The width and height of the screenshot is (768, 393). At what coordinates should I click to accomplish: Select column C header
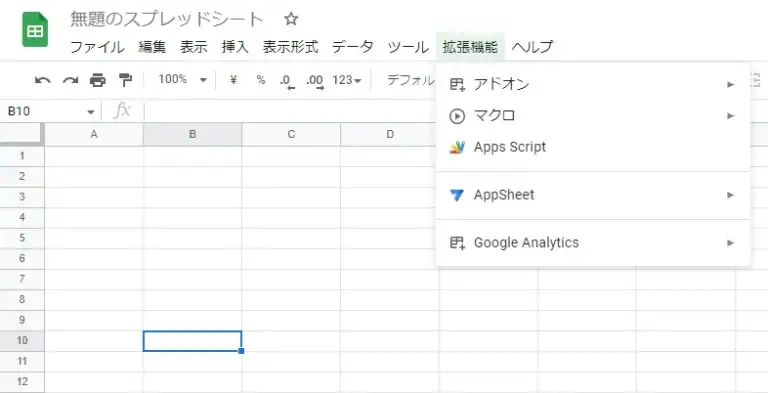coord(291,134)
